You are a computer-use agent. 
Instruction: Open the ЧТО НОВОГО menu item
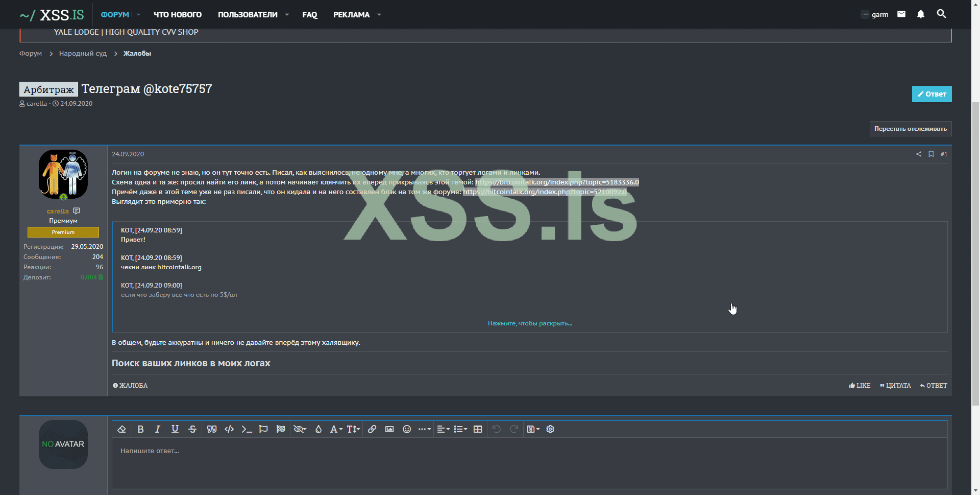click(x=178, y=15)
